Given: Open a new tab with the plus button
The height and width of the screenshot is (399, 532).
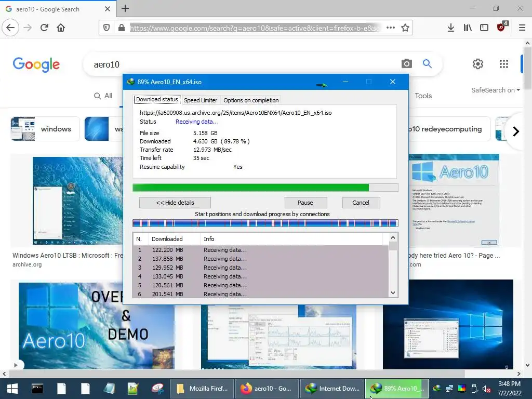Looking at the screenshot, I should tap(125, 8).
